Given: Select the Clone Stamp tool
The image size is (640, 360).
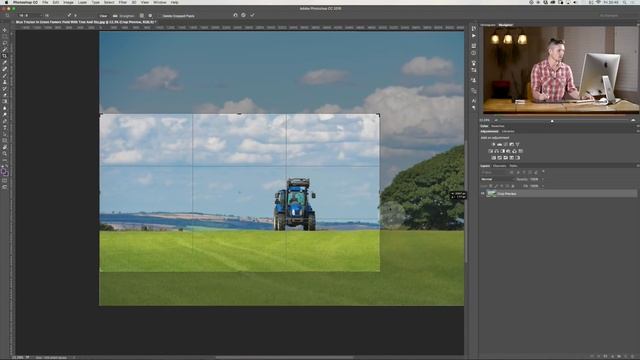Looking at the screenshot, I should (x=5, y=82).
